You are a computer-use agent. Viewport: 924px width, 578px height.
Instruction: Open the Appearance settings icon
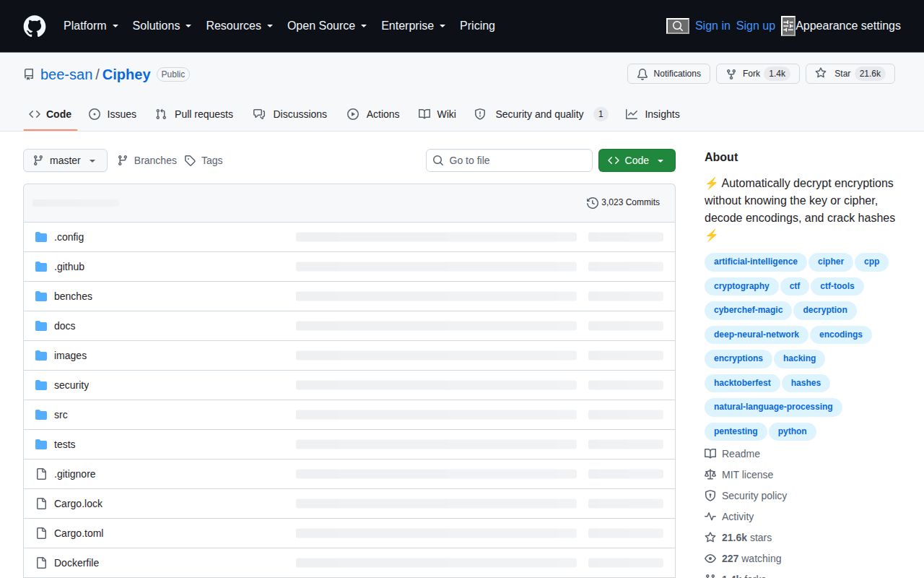point(788,26)
